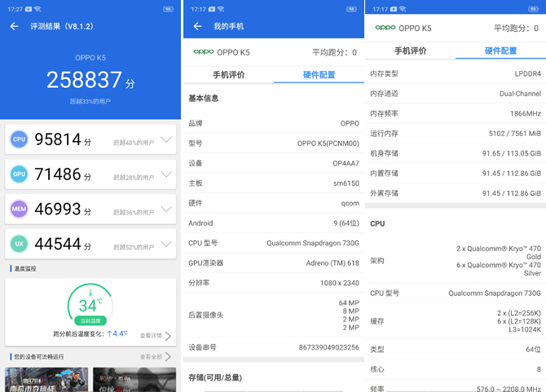Tap the 缓存 L2/L3 cache row

coord(456,321)
